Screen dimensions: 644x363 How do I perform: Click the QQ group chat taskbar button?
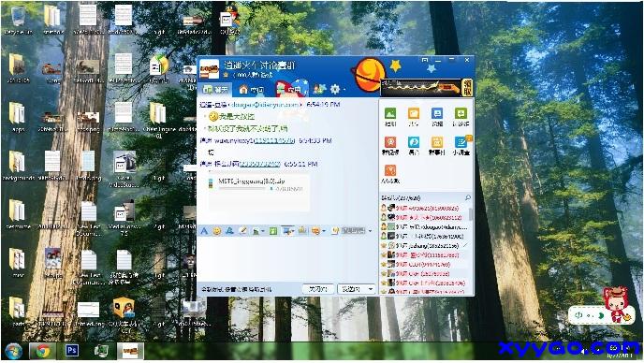tap(130, 352)
